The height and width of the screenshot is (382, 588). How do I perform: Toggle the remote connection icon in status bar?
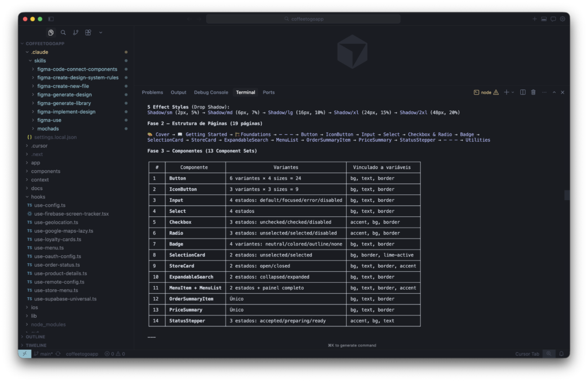click(x=24, y=354)
